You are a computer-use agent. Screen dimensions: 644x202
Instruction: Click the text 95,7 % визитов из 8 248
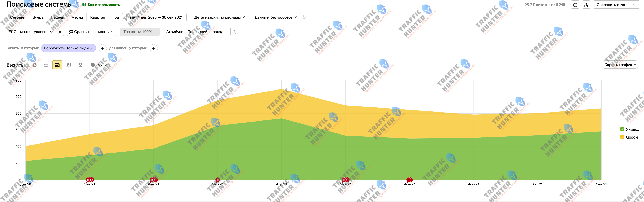click(545, 5)
